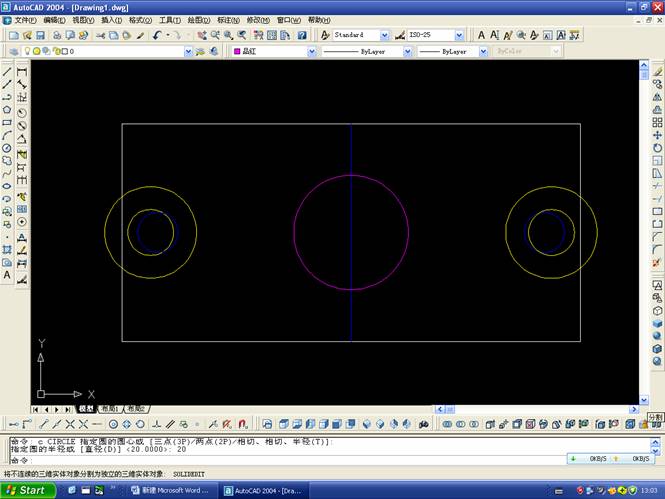
Task: Select the Circle draw tool
Action: point(7,148)
